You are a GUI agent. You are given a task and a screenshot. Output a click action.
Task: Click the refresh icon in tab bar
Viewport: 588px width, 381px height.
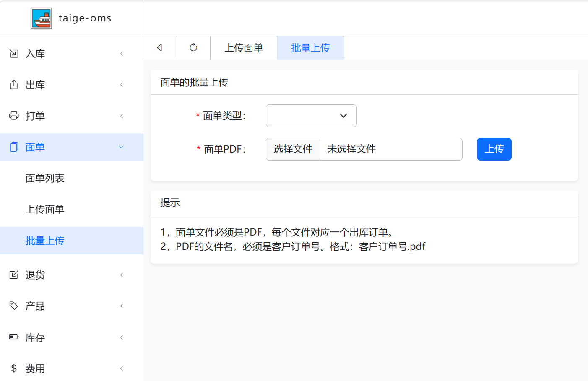tap(193, 47)
